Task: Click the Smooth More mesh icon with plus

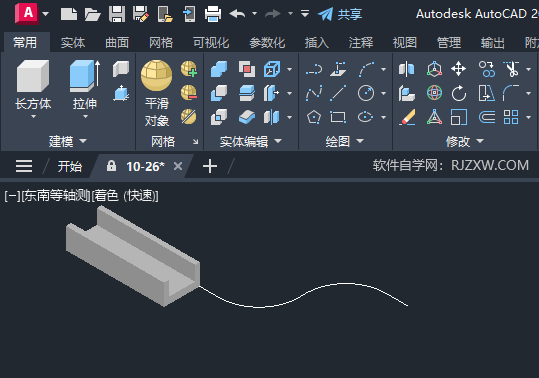Action: coord(189,69)
